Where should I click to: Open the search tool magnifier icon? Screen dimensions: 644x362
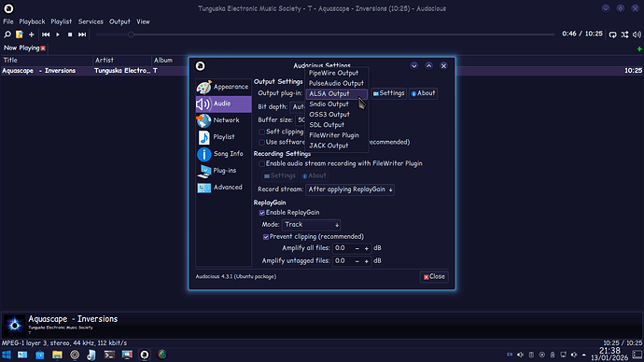[x=7, y=35]
